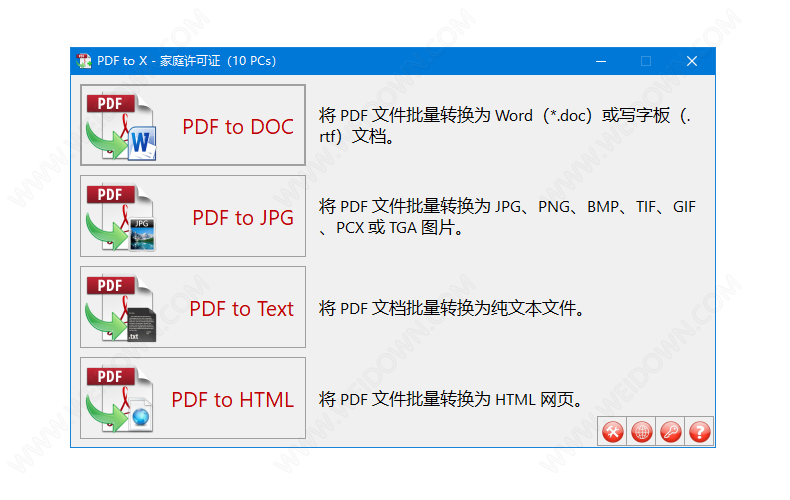This screenshot has height=500, width=790.
Task: Minimize the PDF to X window
Action: [601, 61]
